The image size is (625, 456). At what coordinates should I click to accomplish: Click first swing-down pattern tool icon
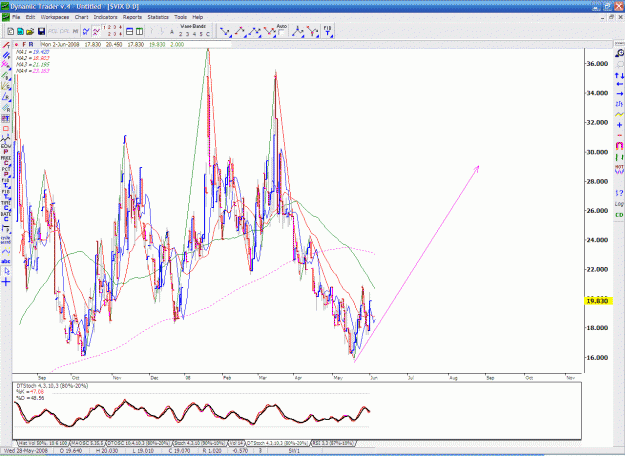[x=225, y=32]
